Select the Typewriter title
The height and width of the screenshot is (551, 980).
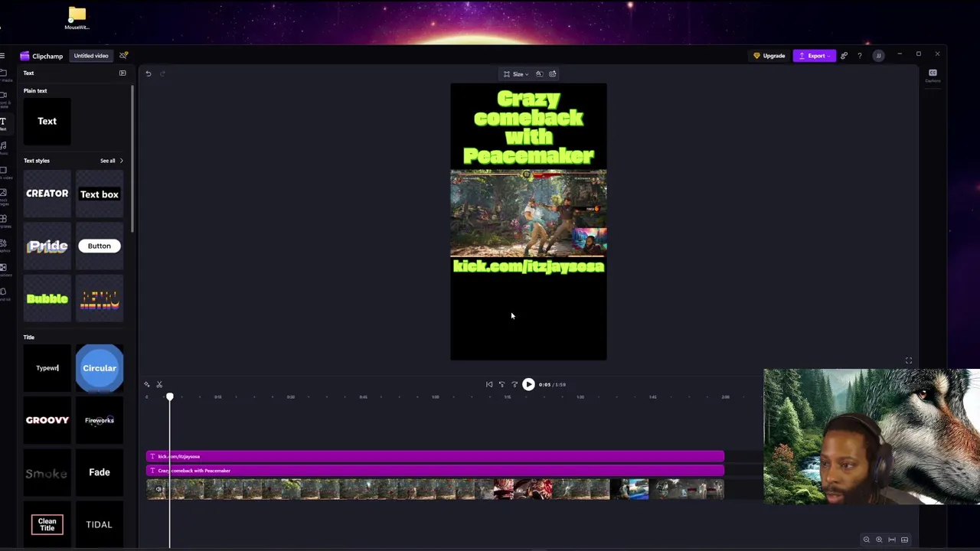47,368
